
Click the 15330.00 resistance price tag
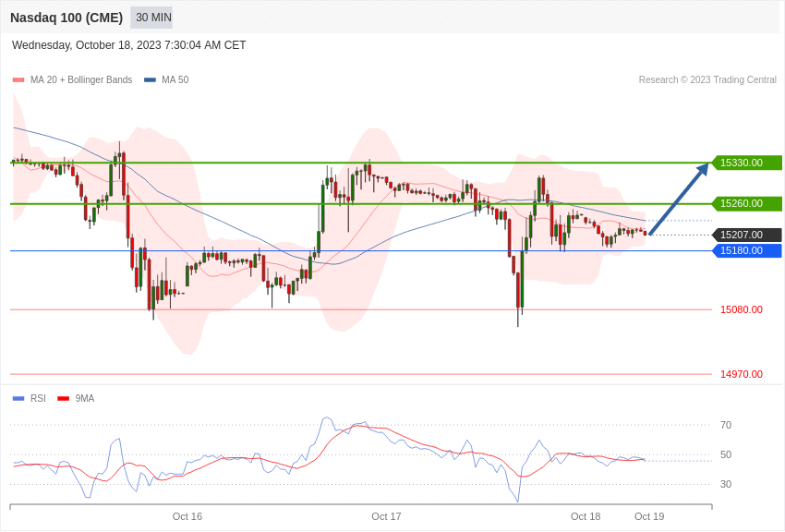point(746,163)
